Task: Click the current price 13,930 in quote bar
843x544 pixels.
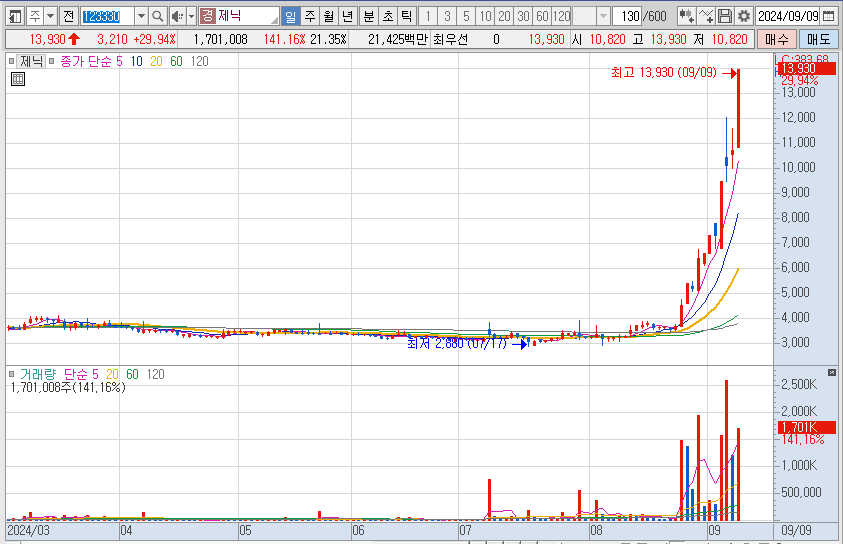Action: tap(47, 39)
